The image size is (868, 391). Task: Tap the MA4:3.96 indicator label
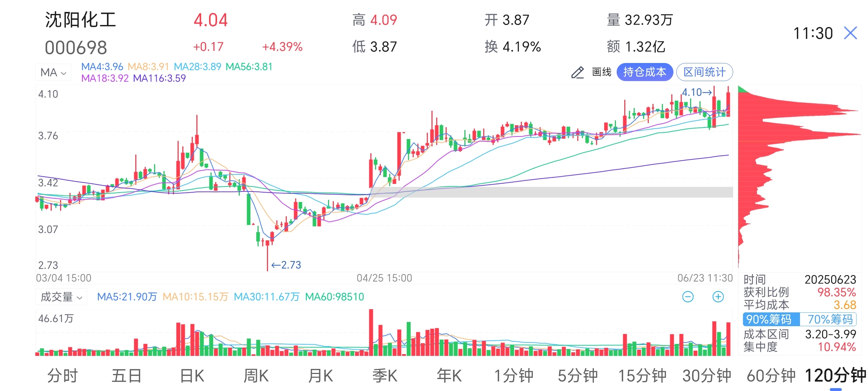click(102, 67)
